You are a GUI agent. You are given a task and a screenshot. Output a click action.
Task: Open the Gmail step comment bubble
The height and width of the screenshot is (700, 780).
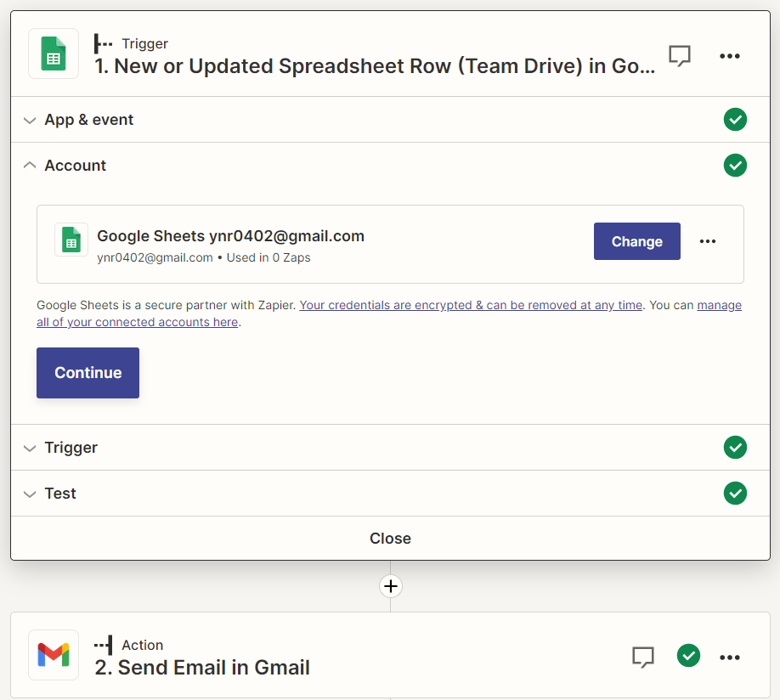click(x=643, y=657)
